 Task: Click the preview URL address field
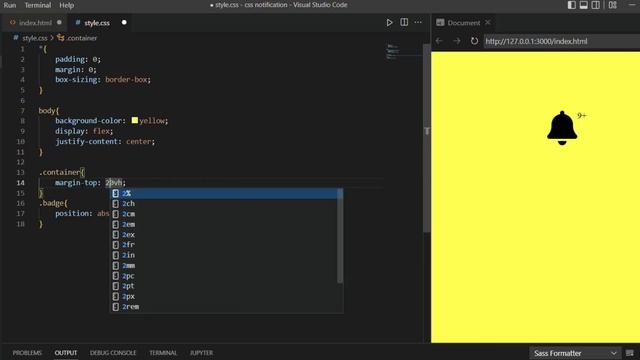pos(562,41)
